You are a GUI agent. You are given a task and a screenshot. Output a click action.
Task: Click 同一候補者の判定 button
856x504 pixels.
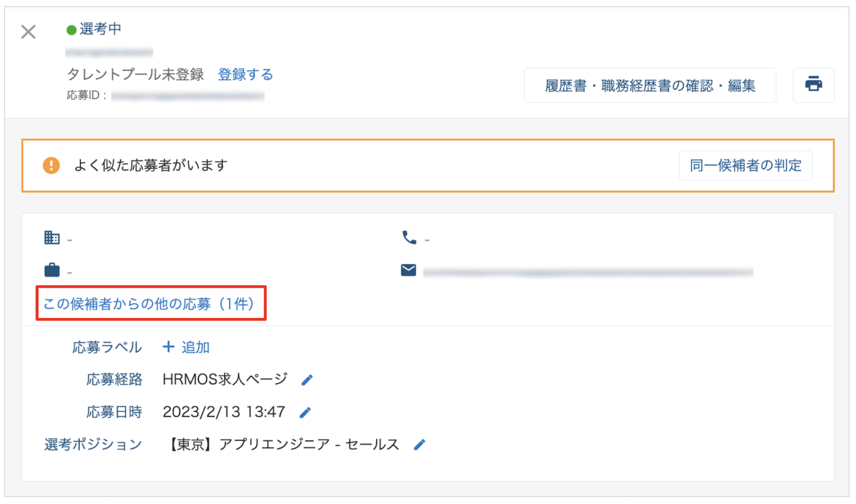coord(745,165)
